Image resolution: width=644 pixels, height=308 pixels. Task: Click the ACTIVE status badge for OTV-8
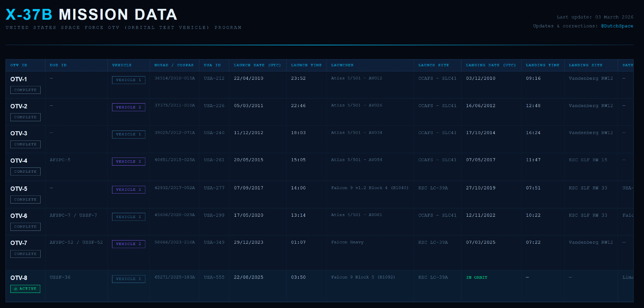point(25,289)
